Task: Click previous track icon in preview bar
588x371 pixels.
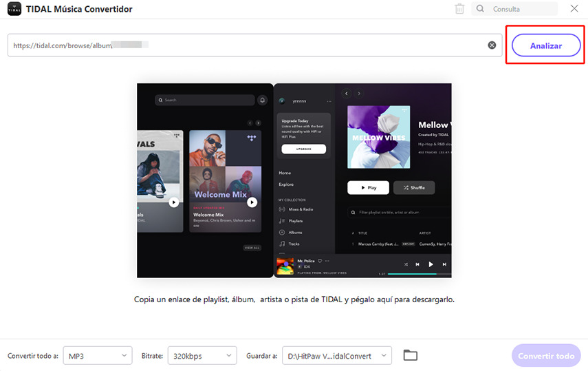Action: click(x=417, y=264)
